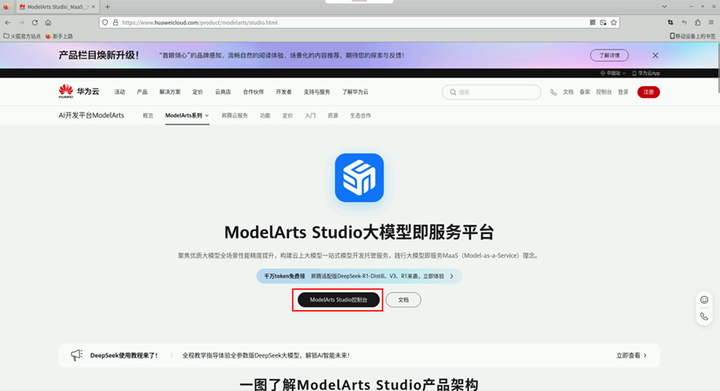This screenshot has height=391, width=720.
Task: Switch to the 资源 tab
Action: 333,116
